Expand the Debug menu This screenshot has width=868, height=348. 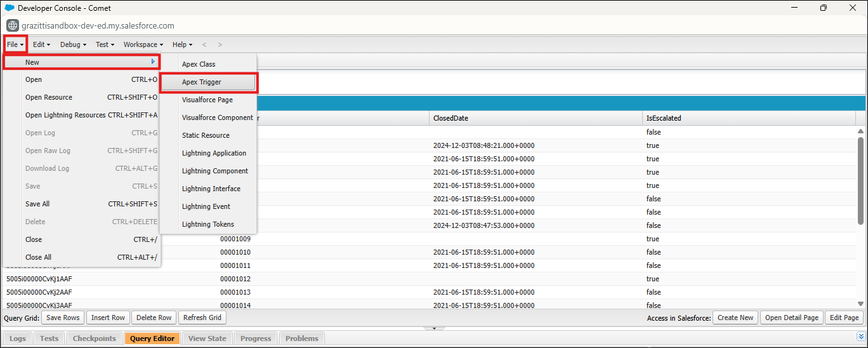pos(73,44)
